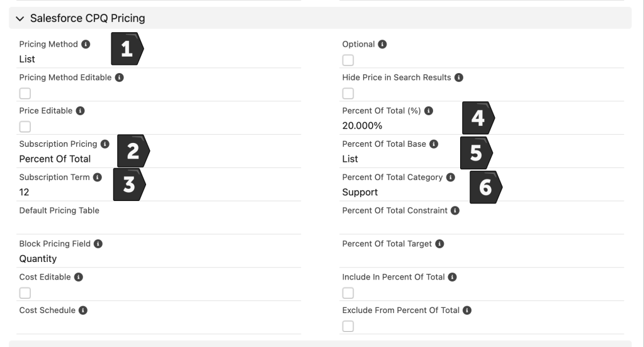Collapse the Salesforce CPQ Pricing section
644x347 pixels.
[20, 19]
